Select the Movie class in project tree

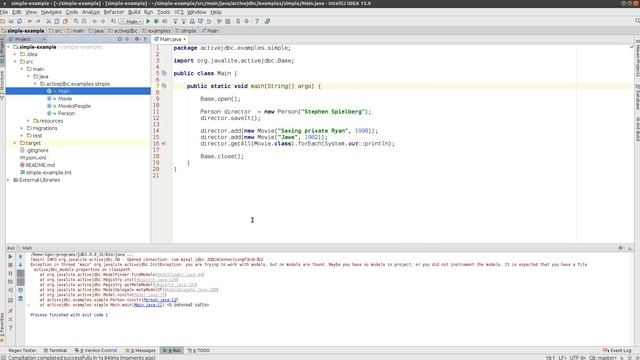click(x=64, y=99)
